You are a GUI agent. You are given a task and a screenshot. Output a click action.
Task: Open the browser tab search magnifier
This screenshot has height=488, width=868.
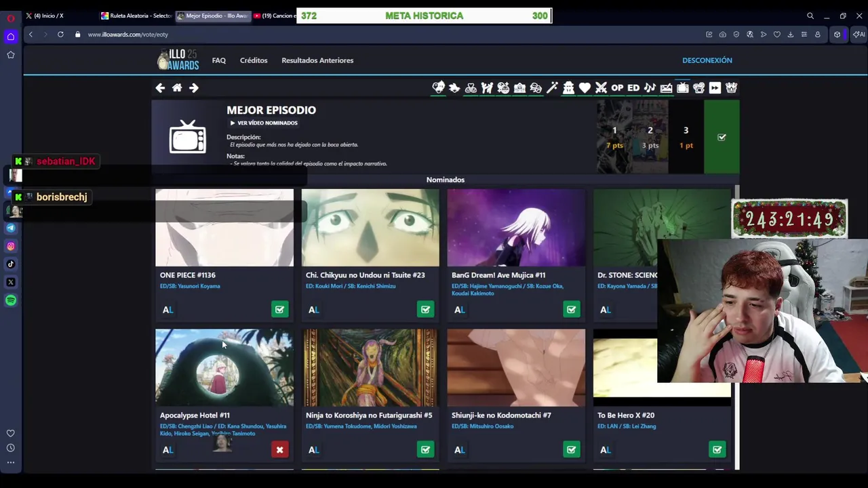[x=810, y=16]
